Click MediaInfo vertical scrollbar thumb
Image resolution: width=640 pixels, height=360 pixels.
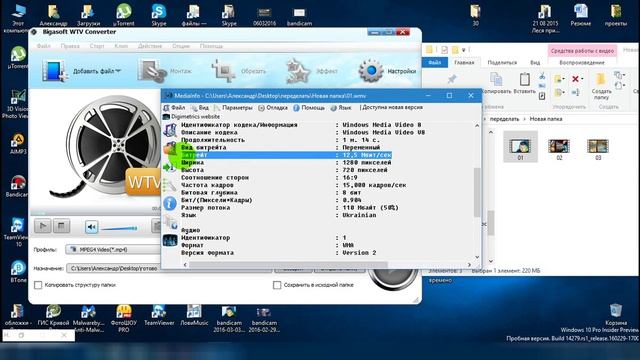tap(477, 192)
